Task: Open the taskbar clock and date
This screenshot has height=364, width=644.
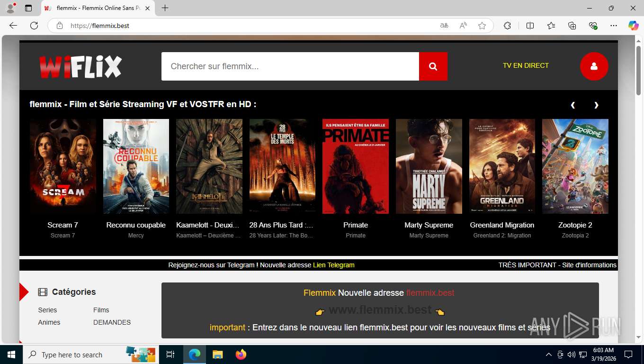Action: pyautogui.click(x=603, y=355)
